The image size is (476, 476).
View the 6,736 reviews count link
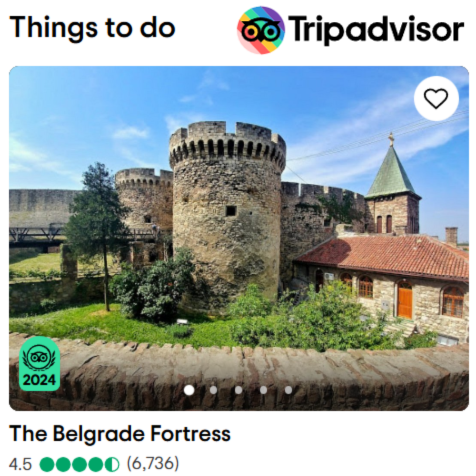click(x=153, y=464)
